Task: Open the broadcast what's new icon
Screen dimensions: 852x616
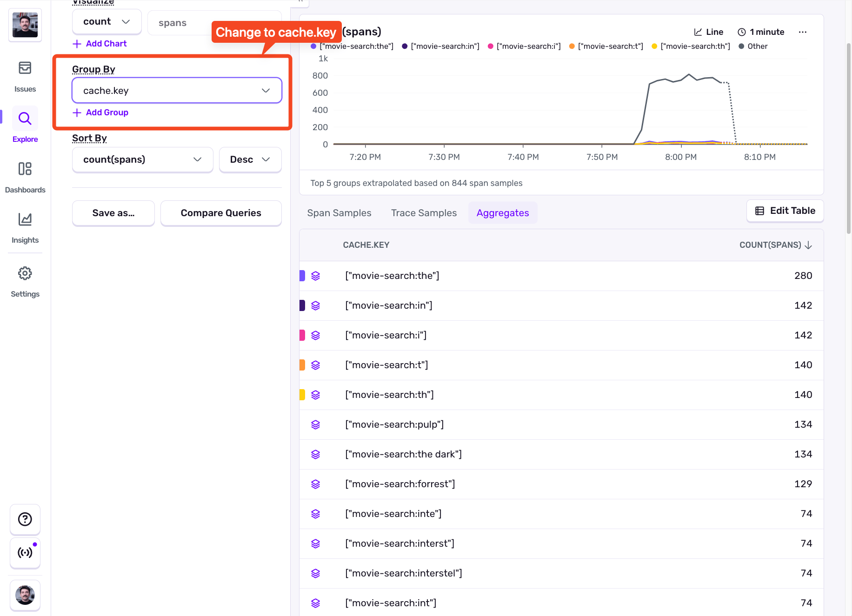Action: coord(25,552)
